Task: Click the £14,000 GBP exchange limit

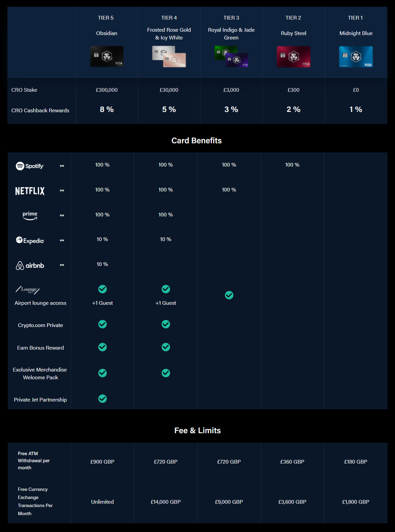Action: tap(166, 502)
